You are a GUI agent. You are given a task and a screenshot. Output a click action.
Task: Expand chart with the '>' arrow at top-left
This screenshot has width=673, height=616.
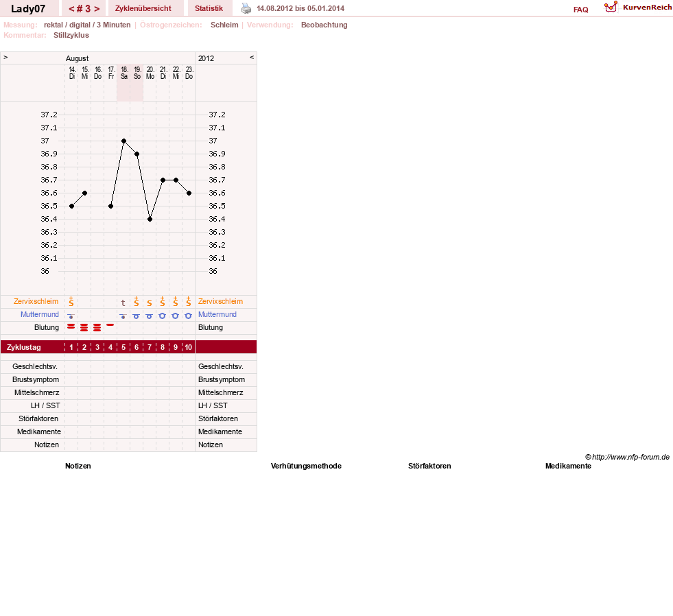(5, 57)
